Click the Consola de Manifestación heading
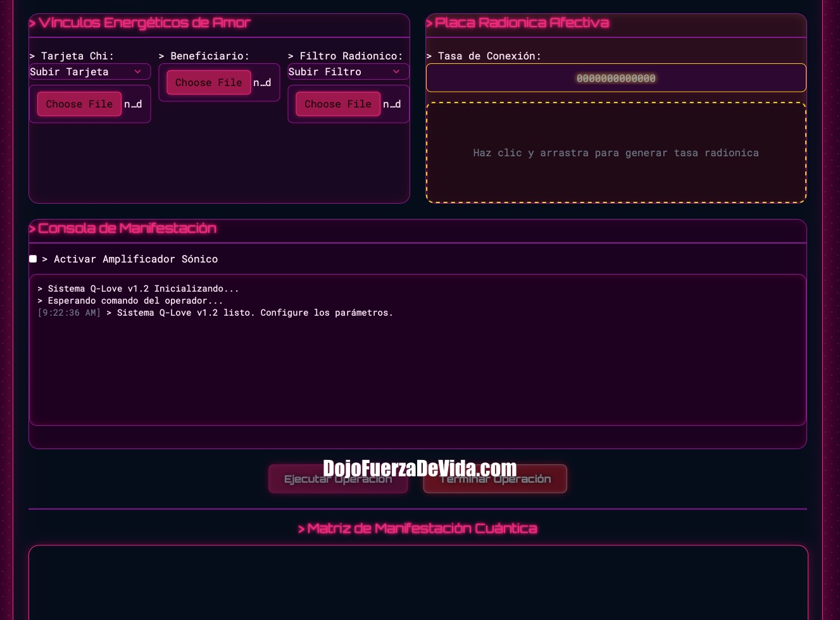 tap(123, 228)
